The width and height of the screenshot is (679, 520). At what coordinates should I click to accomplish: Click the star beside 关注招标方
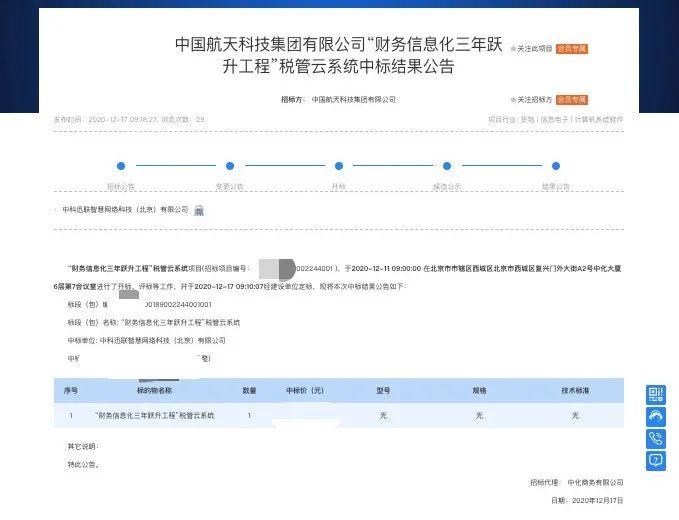pyautogui.click(x=514, y=100)
